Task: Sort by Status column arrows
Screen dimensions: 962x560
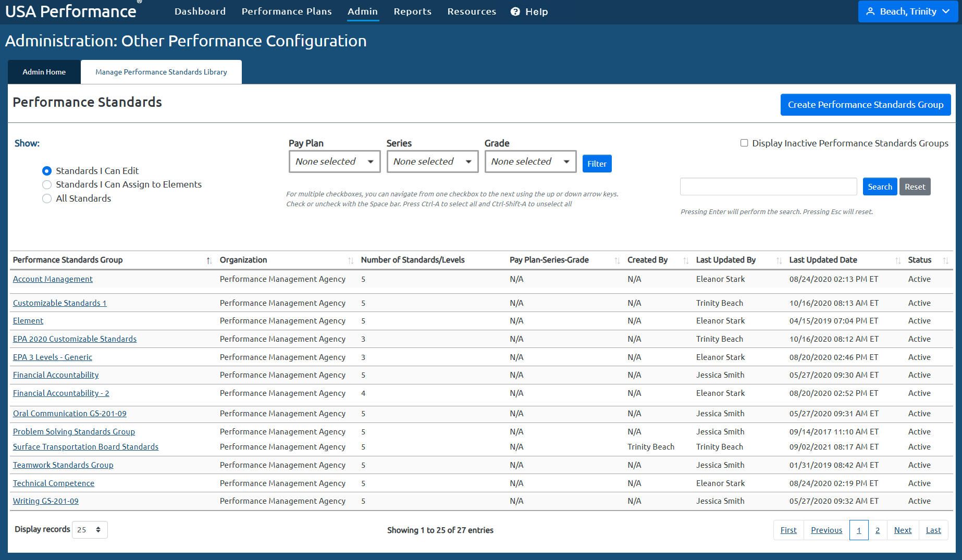Action: pyautogui.click(x=945, y=260)
